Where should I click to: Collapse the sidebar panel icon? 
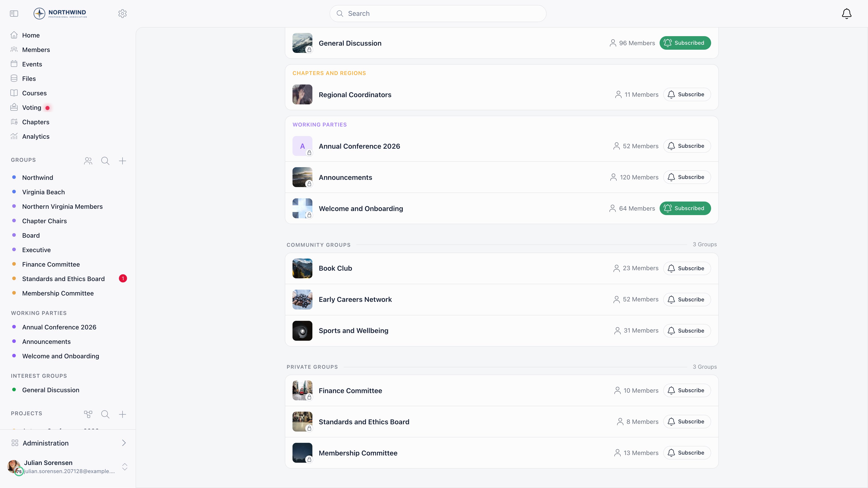(x=14, y=14)
